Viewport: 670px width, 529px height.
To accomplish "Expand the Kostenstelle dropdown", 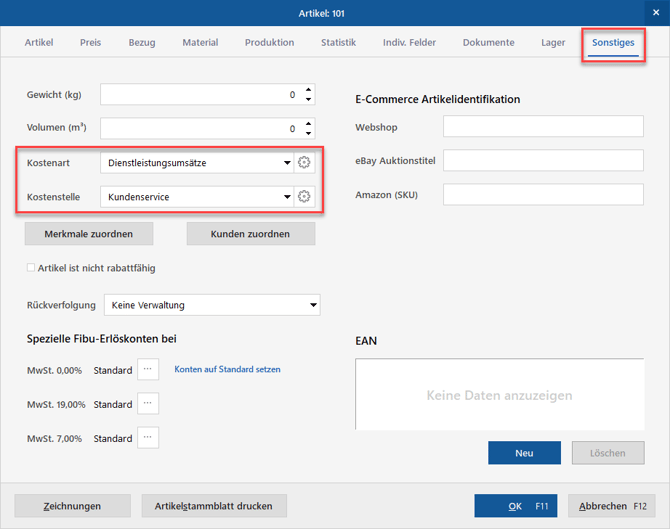I will 287,197.
